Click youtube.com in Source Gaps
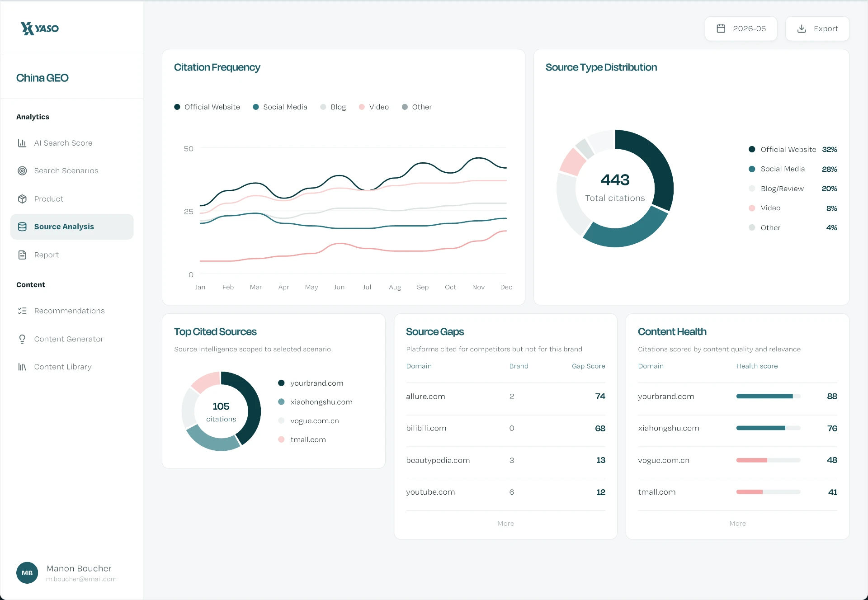 (x=430, y=492)
